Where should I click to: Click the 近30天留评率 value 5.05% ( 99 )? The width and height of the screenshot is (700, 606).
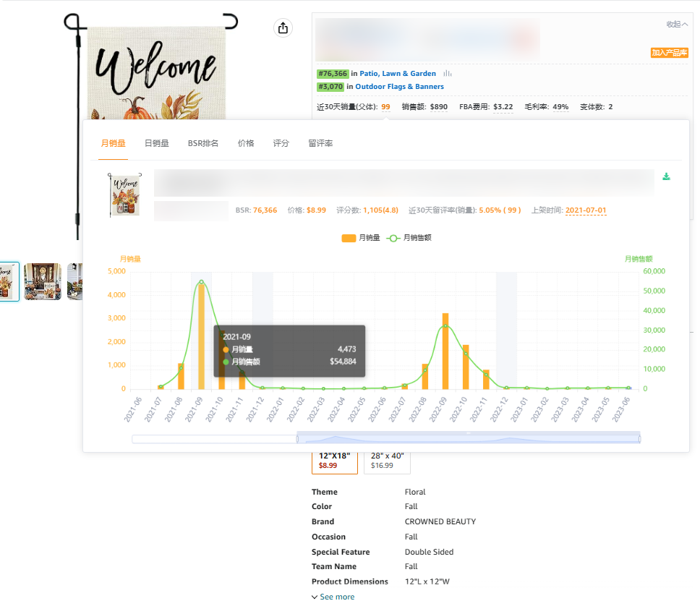500,210
